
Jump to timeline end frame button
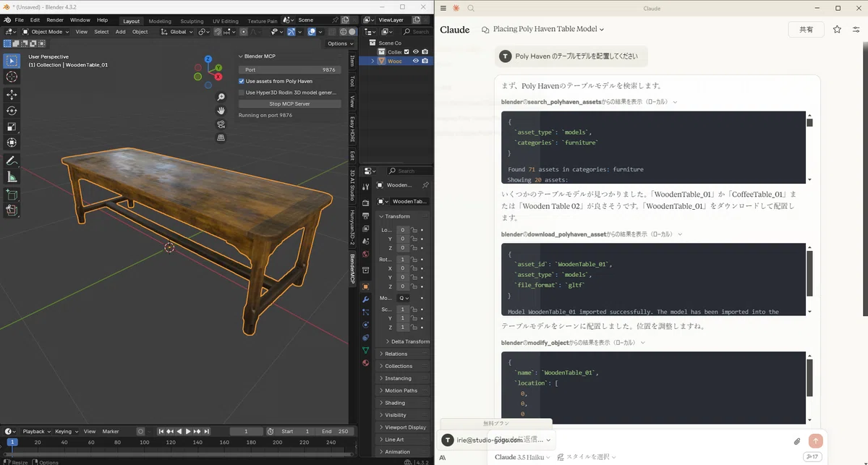click(205, 431)
